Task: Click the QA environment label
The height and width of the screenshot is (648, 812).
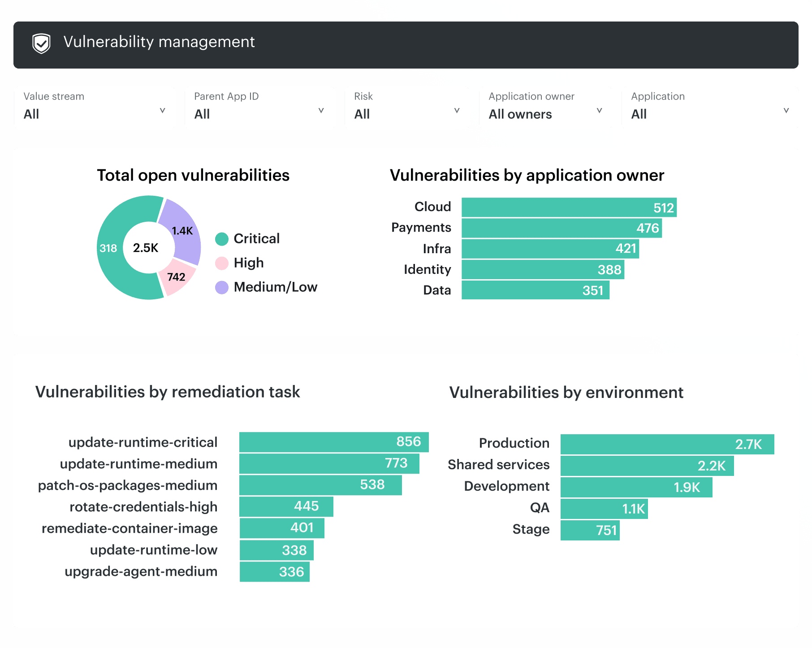Action: point(540,508)
